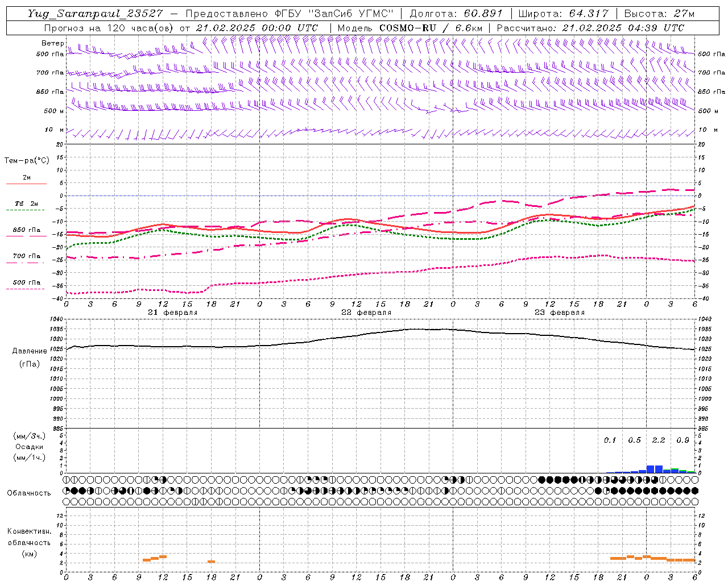Click the Конвективн. convective cloud label
This screenshot has height=582, width=728.
point(29,531)
